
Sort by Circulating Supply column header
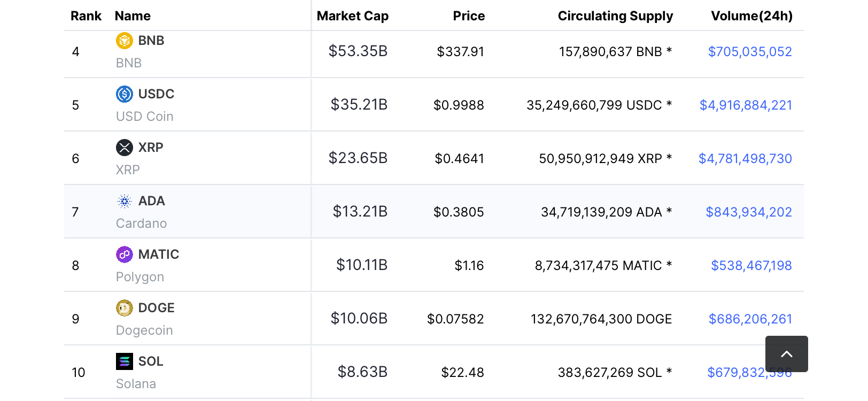pos(615,16)
